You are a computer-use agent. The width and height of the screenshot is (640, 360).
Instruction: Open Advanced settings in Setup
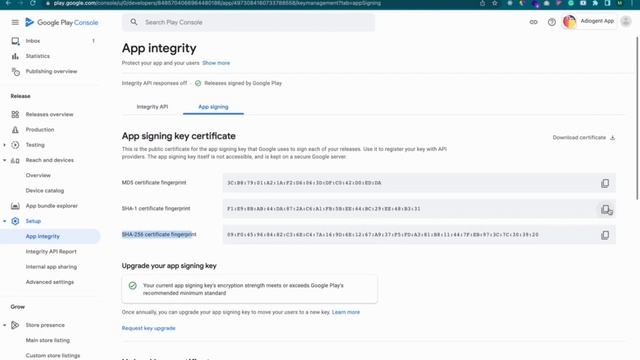(50, 282)
